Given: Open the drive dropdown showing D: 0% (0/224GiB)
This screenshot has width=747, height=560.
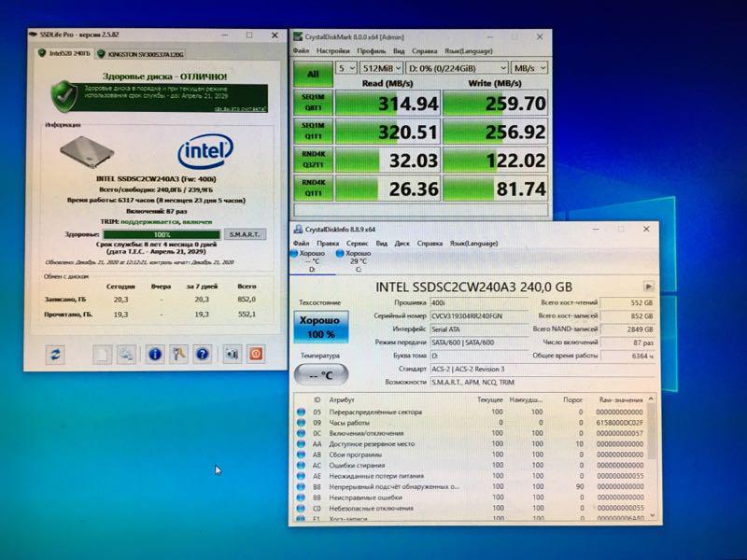Looking at the screenshot, I should 458,68.
